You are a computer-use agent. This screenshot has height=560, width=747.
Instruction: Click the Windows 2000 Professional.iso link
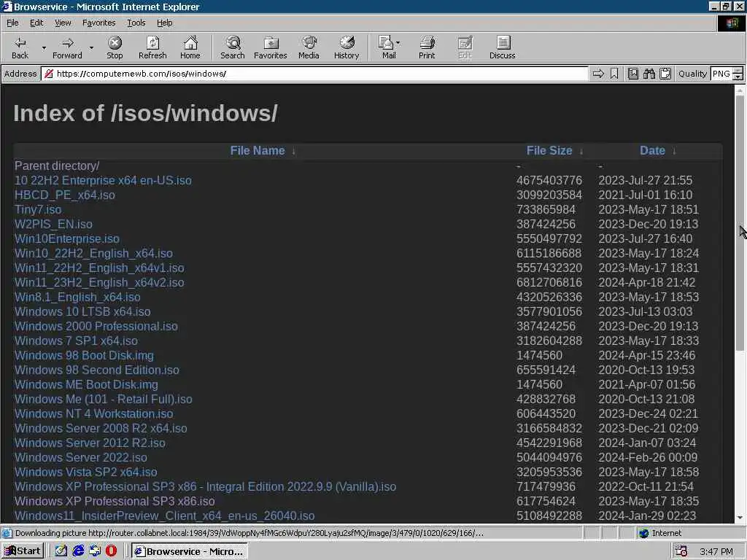coord(96,326)
